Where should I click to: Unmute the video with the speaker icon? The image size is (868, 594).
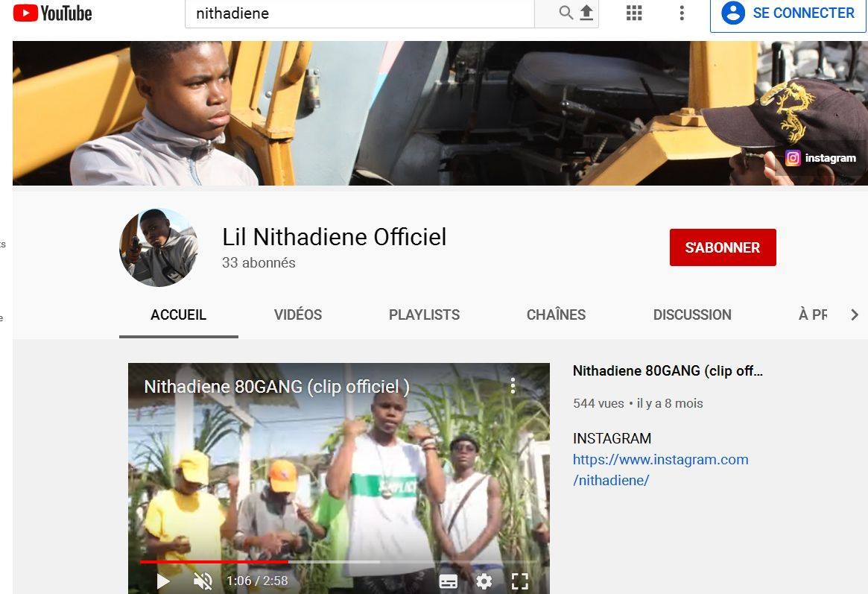tap(202, 581)
